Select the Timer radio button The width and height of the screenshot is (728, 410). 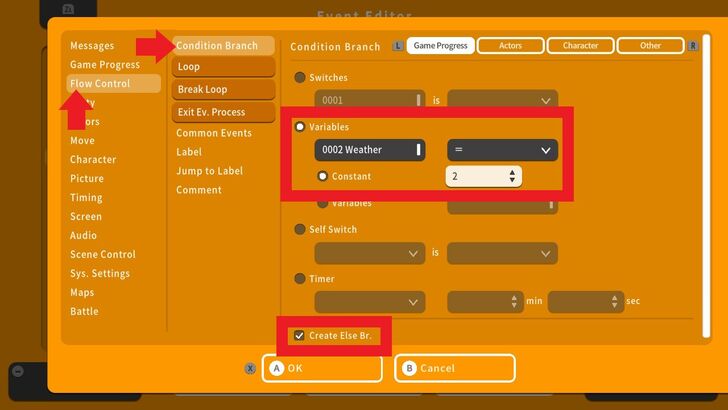(300, 279)
